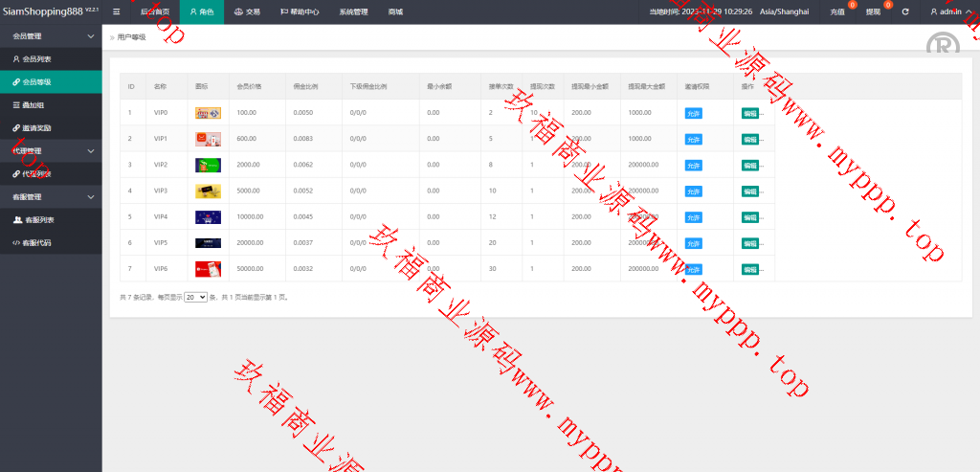Click the 编辑 button for VIP1
This screenshot has height=472, width=980.
click(x=749, y=139)
